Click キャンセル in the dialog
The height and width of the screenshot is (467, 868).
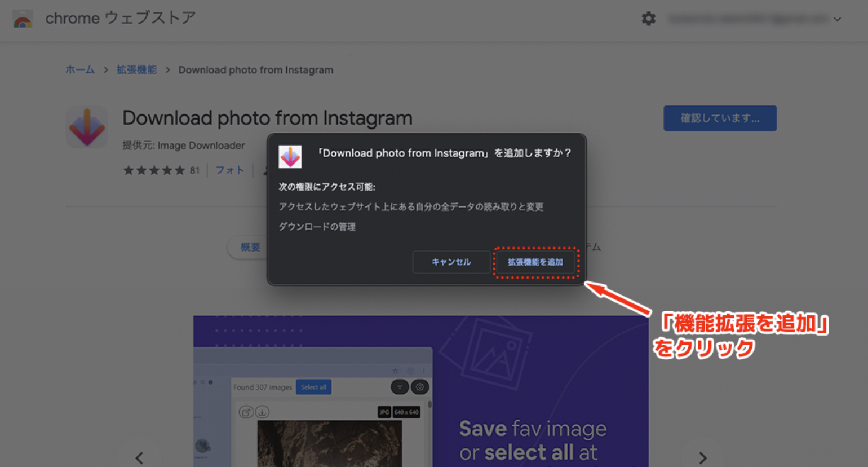451,262
